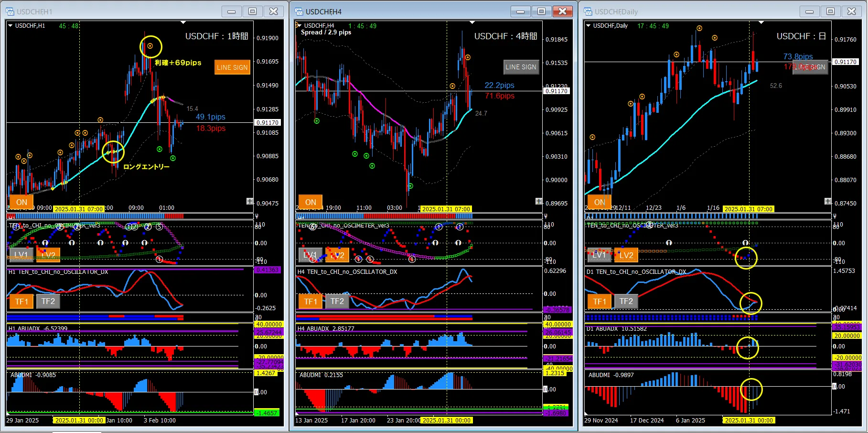The width and height of the screenshot is (868, 433).
Task: Click the LINE SIGN button on the Daily chart
Action: (810, 67)
